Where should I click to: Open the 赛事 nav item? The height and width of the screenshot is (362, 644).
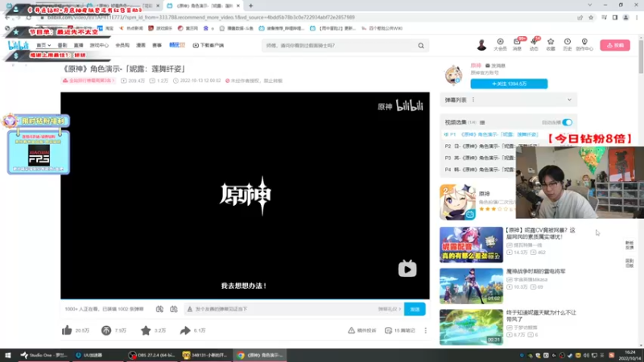157,45
